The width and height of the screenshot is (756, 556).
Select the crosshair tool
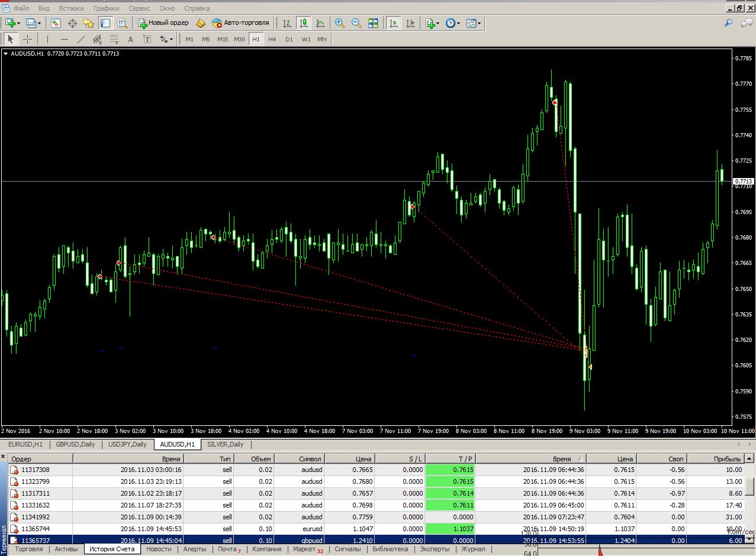[x=27, y=39]
